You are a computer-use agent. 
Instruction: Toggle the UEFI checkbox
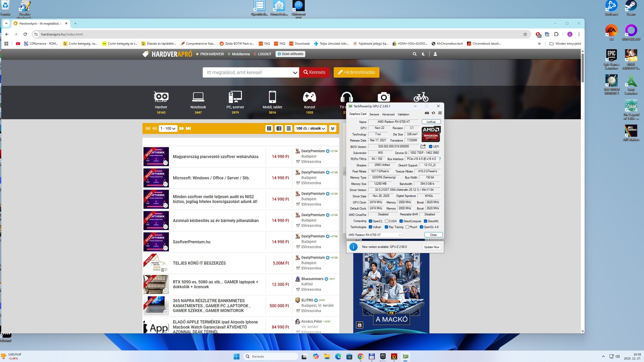(x=430, y=147)
